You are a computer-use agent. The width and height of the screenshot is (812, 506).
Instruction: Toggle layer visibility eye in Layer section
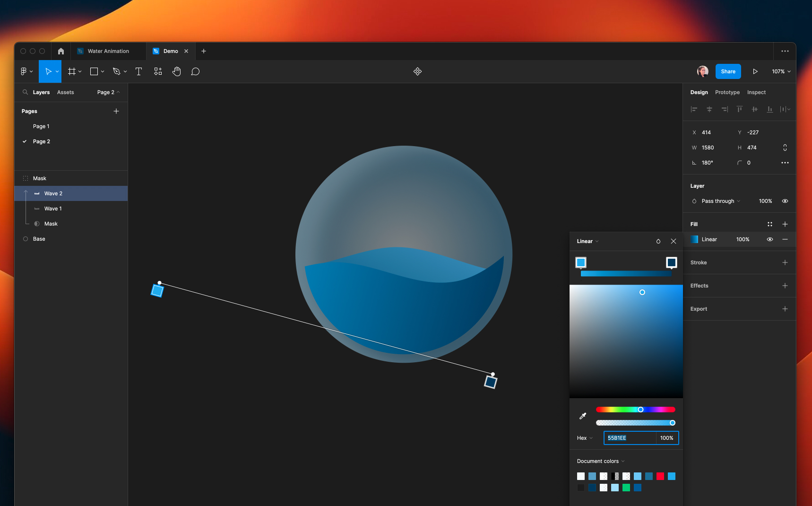pos(785,201)
